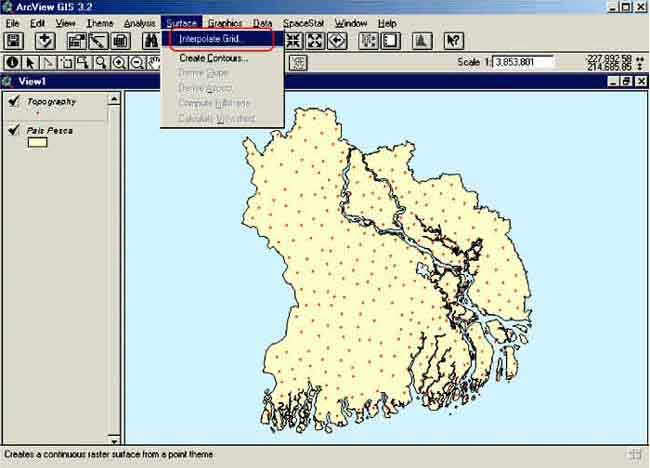
Task: Open the Analysis menu
Action: pos(139,22)
